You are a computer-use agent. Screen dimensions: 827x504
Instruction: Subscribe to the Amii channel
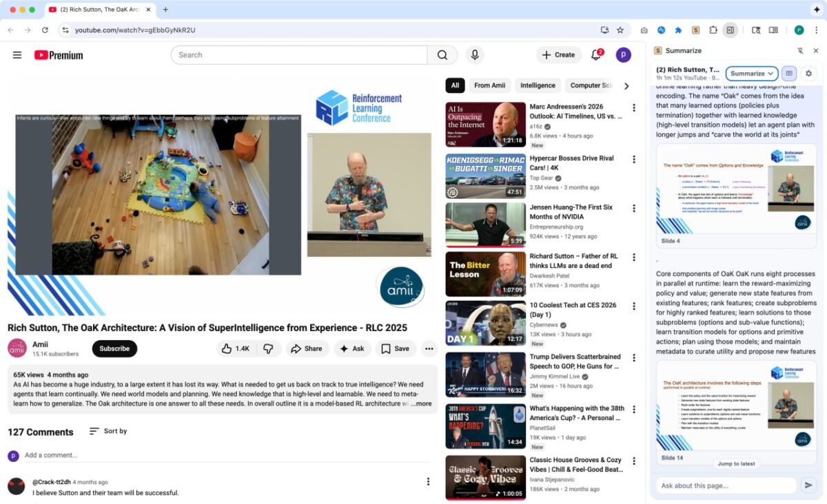click(x=114, y=349)
